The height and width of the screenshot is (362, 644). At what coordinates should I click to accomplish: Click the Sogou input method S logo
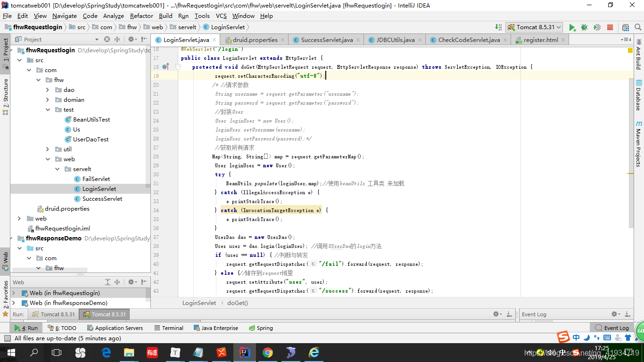point(563,337)
